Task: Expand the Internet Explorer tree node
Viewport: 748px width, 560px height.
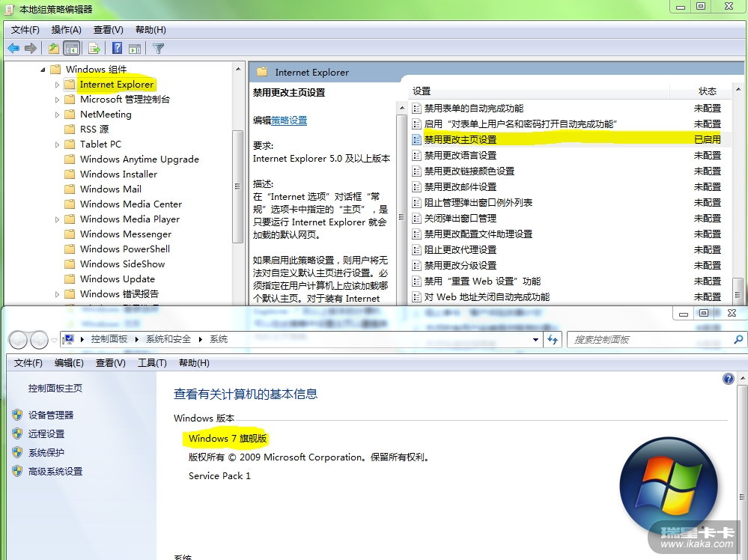Action: [x=57, y=85]
